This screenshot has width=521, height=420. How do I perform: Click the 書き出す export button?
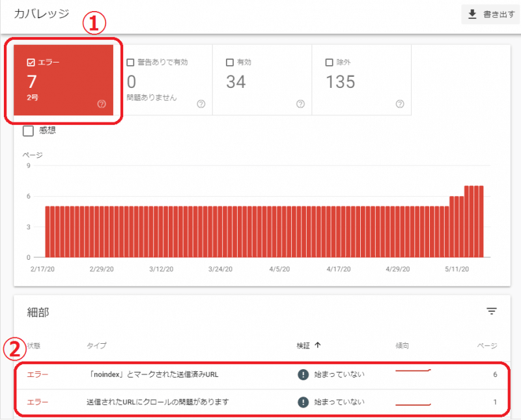pyautogui.click(x=491, y=14)
